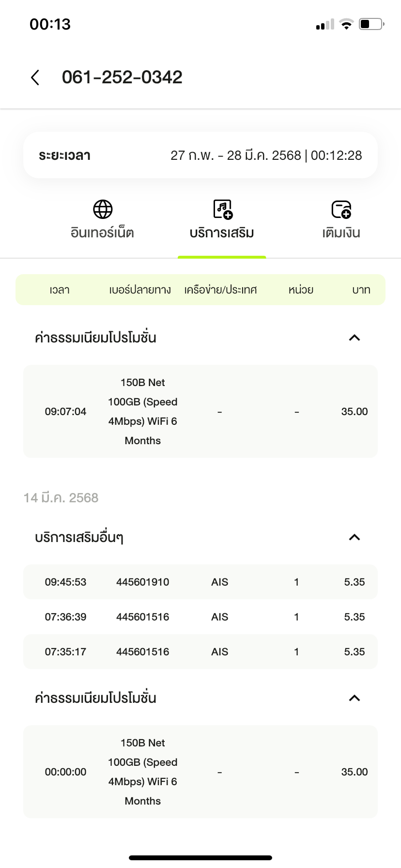Open the 00:00:00 150B Net promotion entry
The width and height of the screenshot is (401, 868).
click(200, 772)
